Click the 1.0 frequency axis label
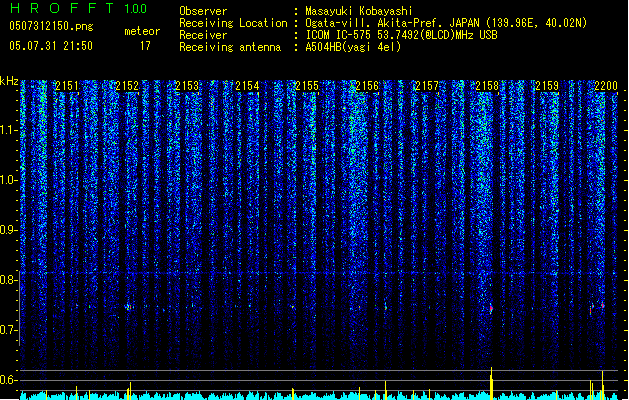 pos(9,180)
